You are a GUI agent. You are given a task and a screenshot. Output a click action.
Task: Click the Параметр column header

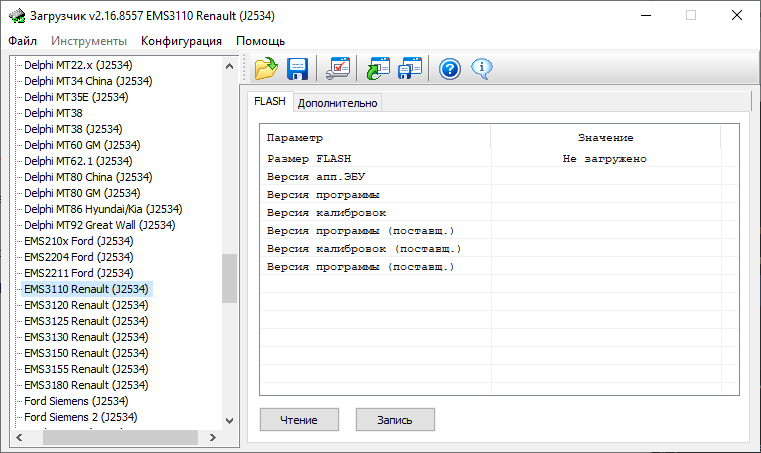coord(375,137)
